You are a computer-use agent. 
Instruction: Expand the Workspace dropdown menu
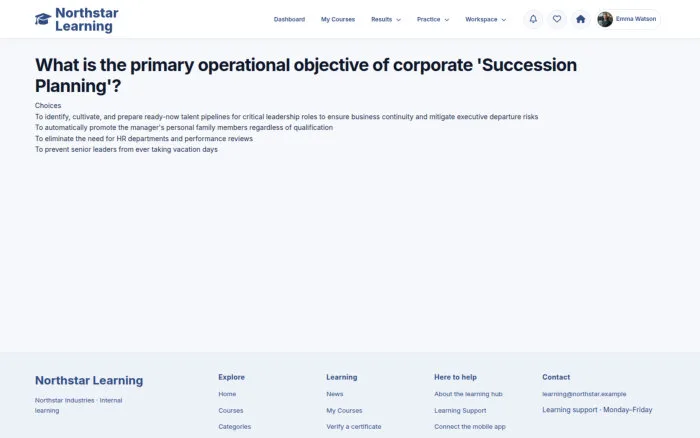pos(486,19)
